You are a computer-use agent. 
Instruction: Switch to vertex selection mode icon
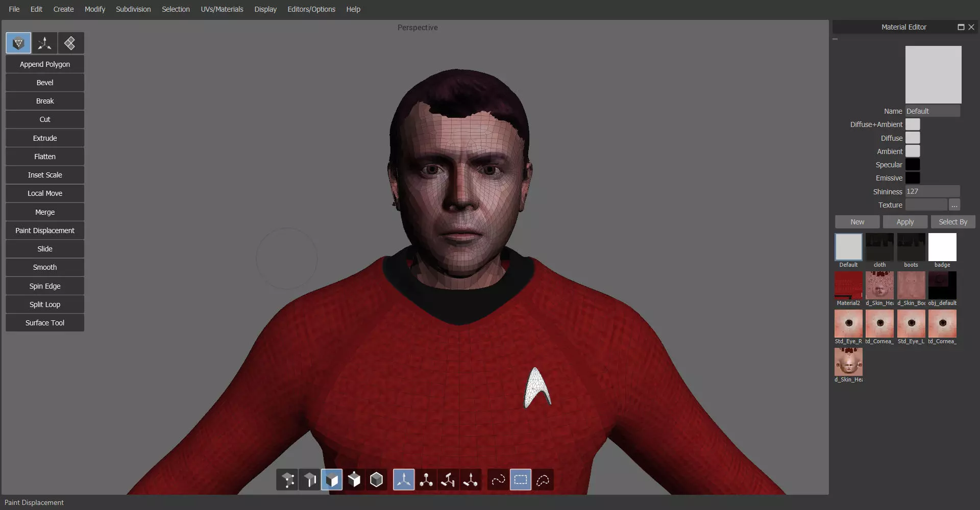click(287, 480)
